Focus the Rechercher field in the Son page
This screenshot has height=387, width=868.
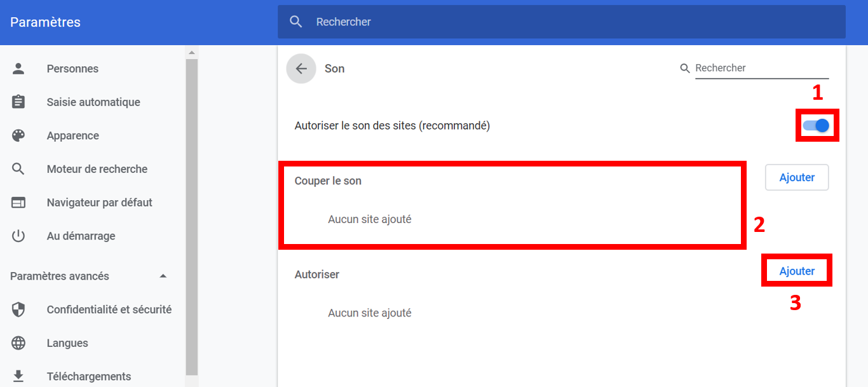[761, 68]
